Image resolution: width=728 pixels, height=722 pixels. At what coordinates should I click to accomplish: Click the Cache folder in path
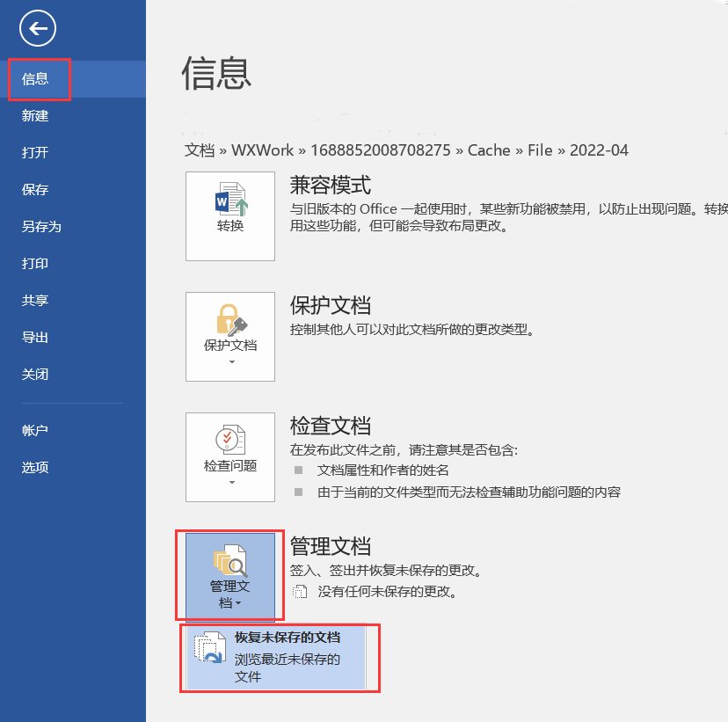(x=489, y=150)
